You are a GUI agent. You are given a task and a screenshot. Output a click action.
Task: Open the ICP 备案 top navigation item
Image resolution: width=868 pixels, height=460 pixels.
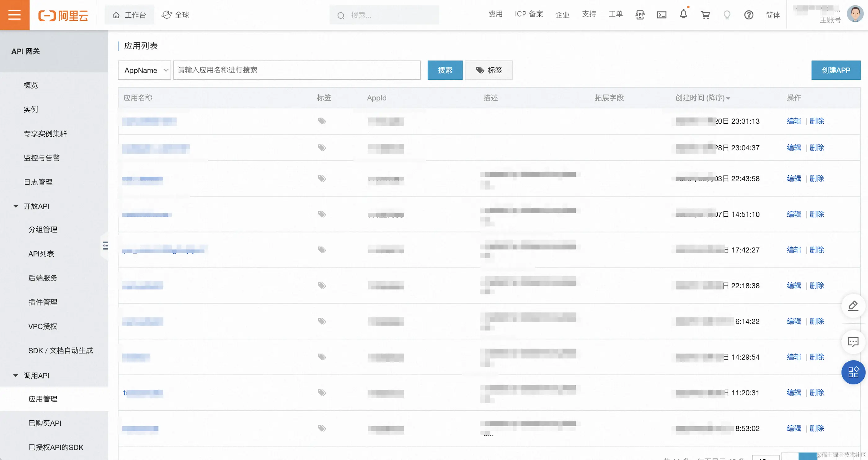(529, 14)
